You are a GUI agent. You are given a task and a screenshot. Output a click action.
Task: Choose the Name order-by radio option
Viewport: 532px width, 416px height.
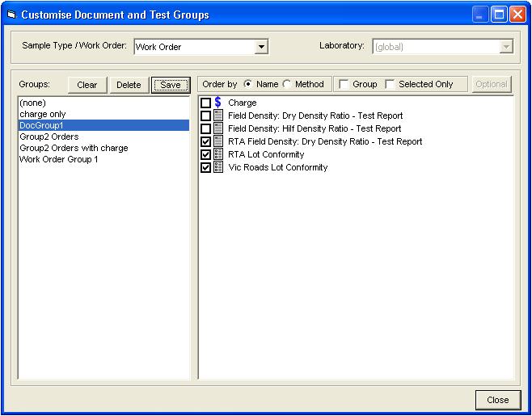(247, 84)
